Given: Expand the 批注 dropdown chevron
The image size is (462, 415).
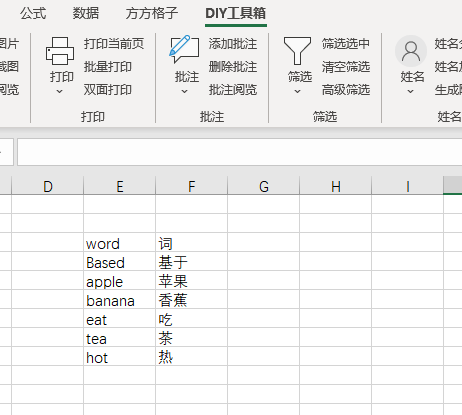Looking at the screenshot, I should point(185,91).
